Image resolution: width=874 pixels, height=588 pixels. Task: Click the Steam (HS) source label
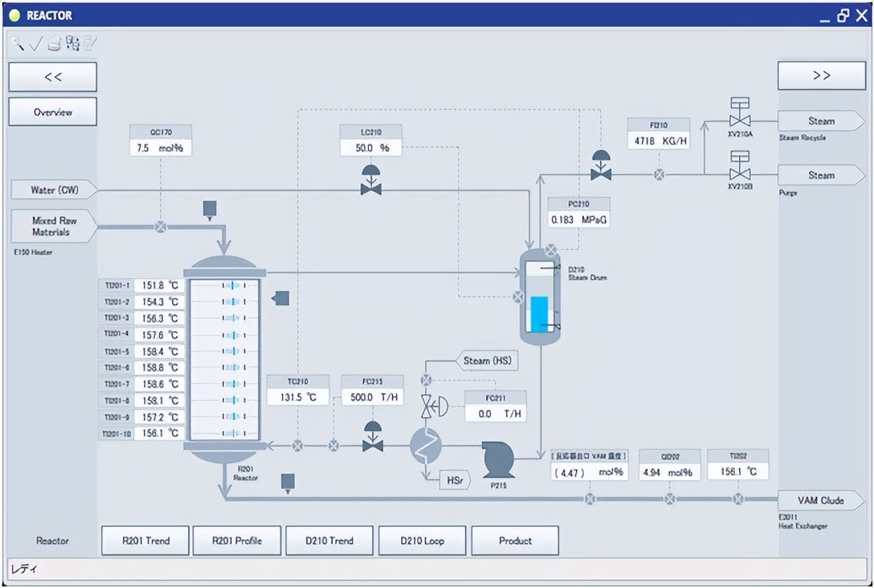point(487,361)
